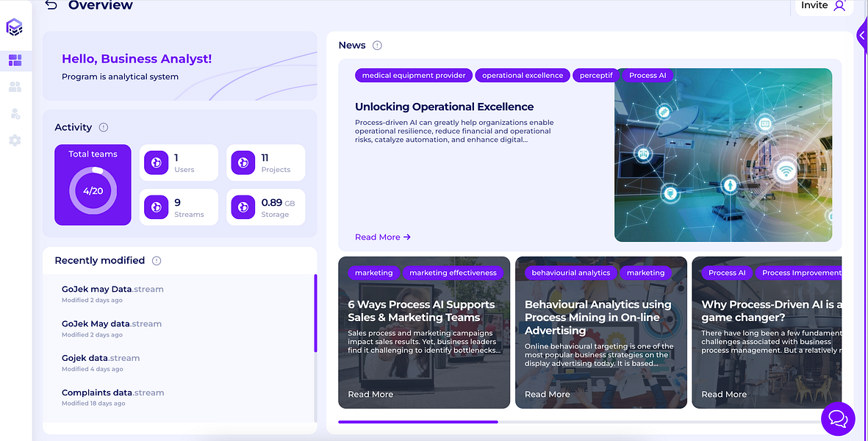The image size is (868, 441).
Task: Click the 0.89 GB Storage stat card
Action: [x=266, y=207]
